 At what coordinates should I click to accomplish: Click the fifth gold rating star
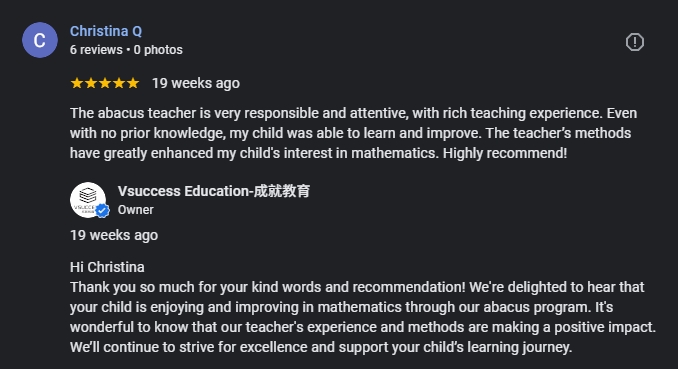133,83
